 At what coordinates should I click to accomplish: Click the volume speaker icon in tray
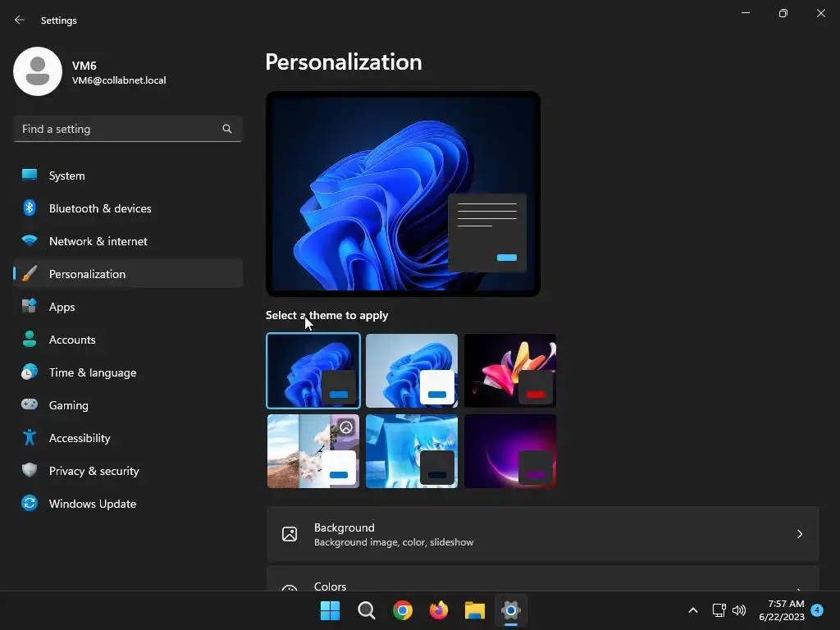[739, 610]
